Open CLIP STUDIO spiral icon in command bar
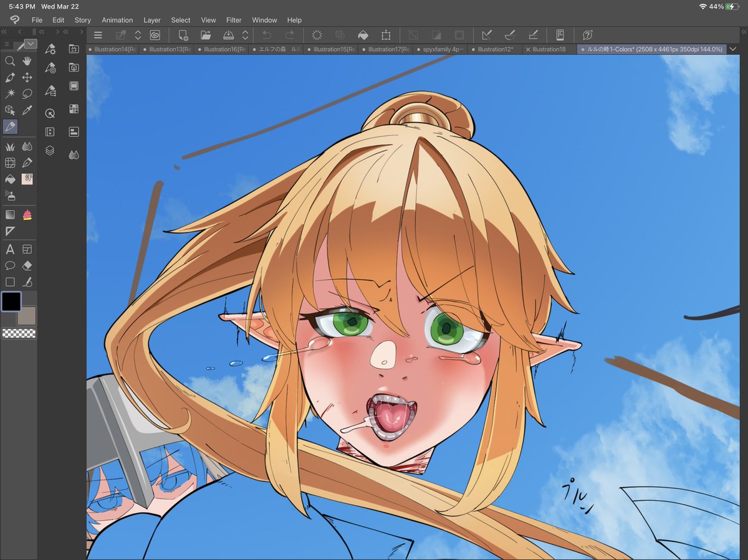Viewport: 748px width, 560px height. 155,35
